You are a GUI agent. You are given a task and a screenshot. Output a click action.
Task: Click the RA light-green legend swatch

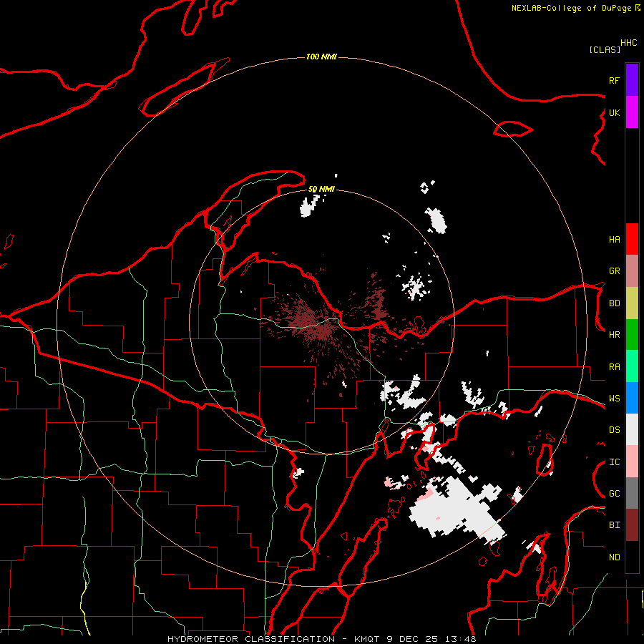[632, 366]
